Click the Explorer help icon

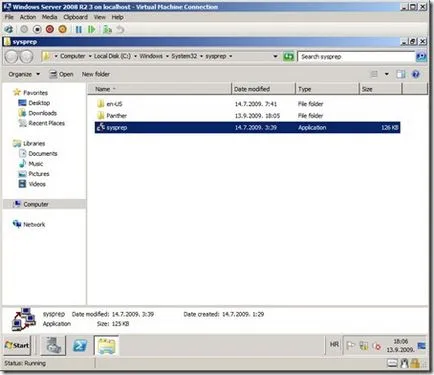point(415,74)
